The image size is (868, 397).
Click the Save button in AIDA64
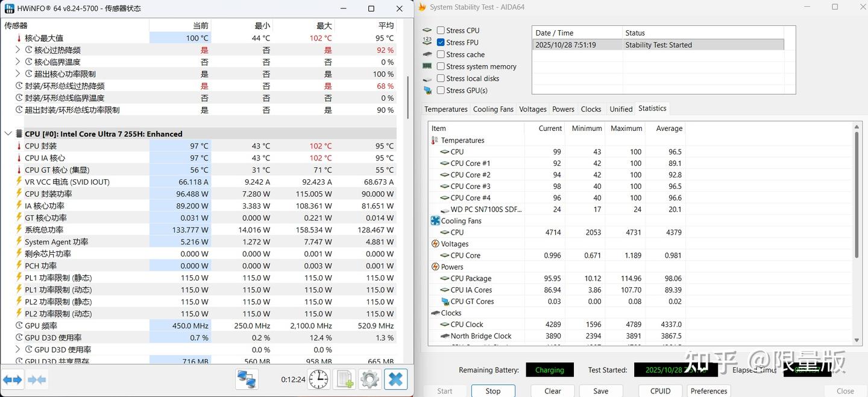coord(600,391)
